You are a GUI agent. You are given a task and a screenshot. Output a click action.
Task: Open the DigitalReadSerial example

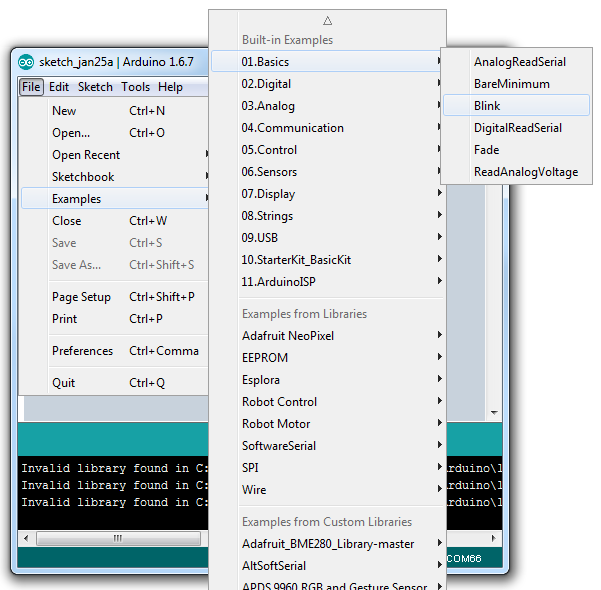click(x=516, y=128)
